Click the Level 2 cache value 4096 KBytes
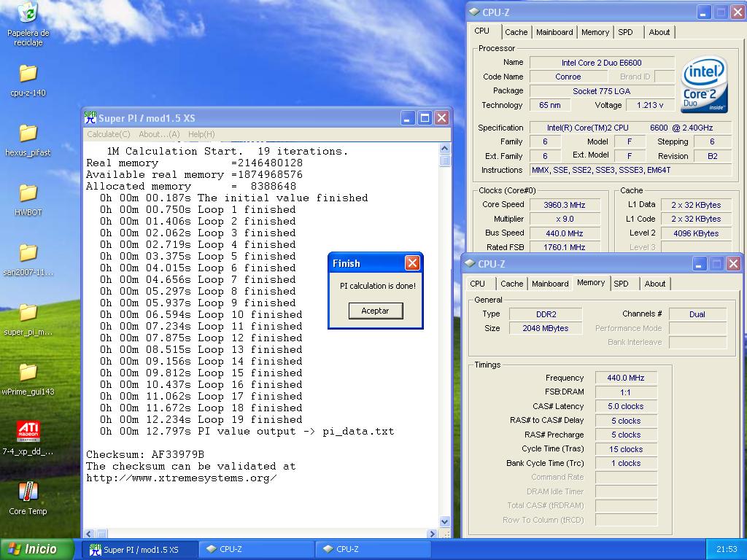Image resolution: width=747 pixels, height=560 pixels. tap(696, 233)
